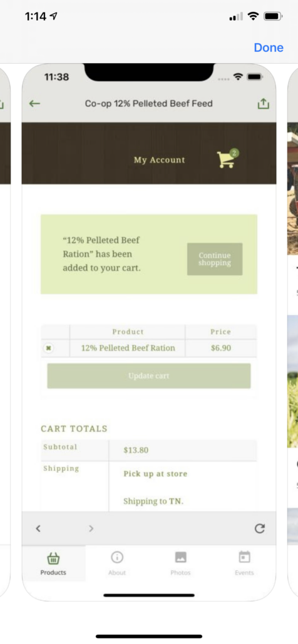Tap the browser back chevron
This screenshot has height=644, width=298.
click(x=38, y=528)
